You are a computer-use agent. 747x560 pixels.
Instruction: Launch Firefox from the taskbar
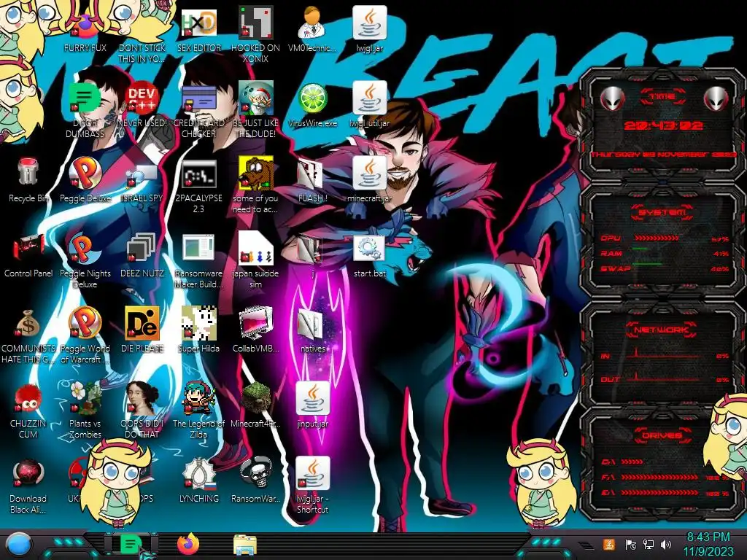tap(188, 544)
